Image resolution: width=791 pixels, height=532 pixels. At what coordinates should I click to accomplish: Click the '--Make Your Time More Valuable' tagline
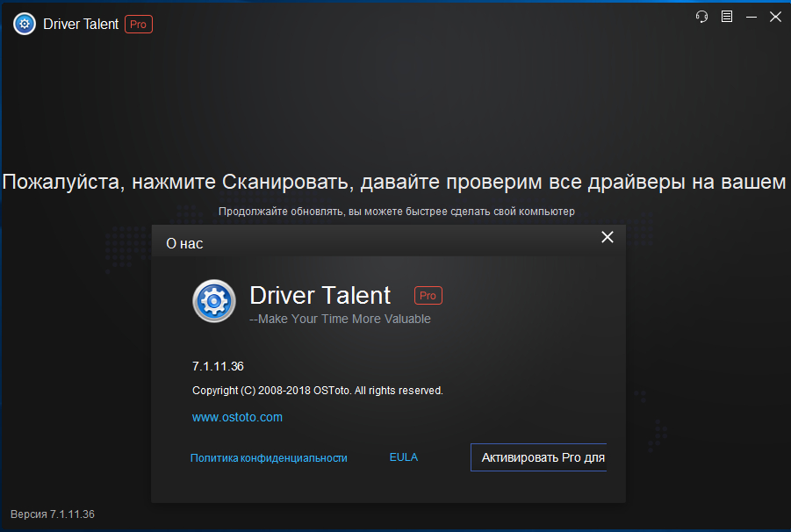click(x=340, y=319)
